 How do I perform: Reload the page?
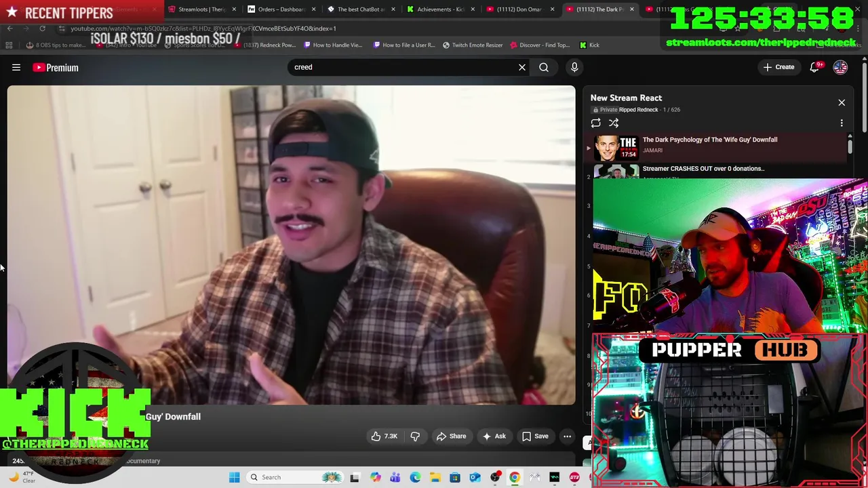(x=42, y=28)
